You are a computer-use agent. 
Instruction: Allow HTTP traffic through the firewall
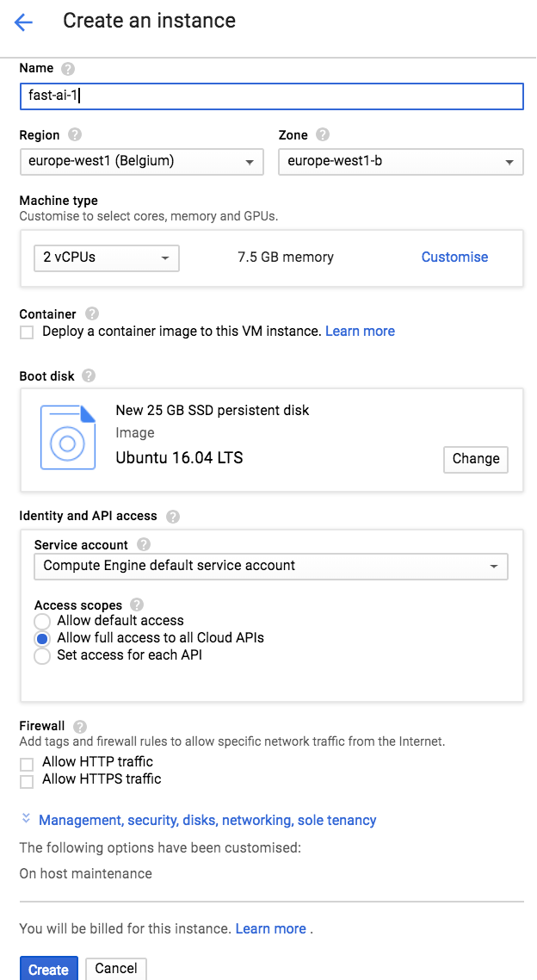pyautogui.click(x=27, y=762)
